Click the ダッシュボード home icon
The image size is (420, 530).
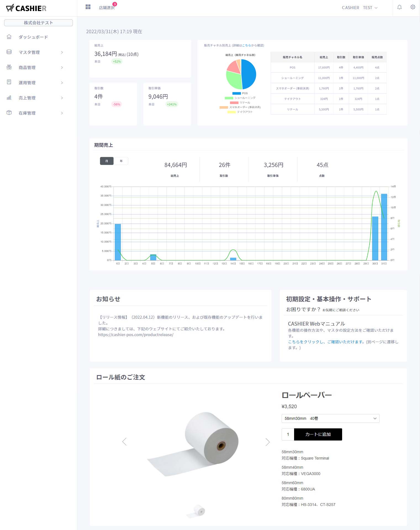click(x=9, y=37)
